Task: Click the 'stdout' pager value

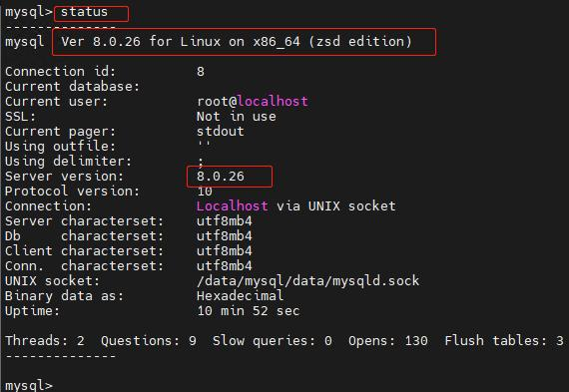Action: pyautogui.click(x=221, y=132)
